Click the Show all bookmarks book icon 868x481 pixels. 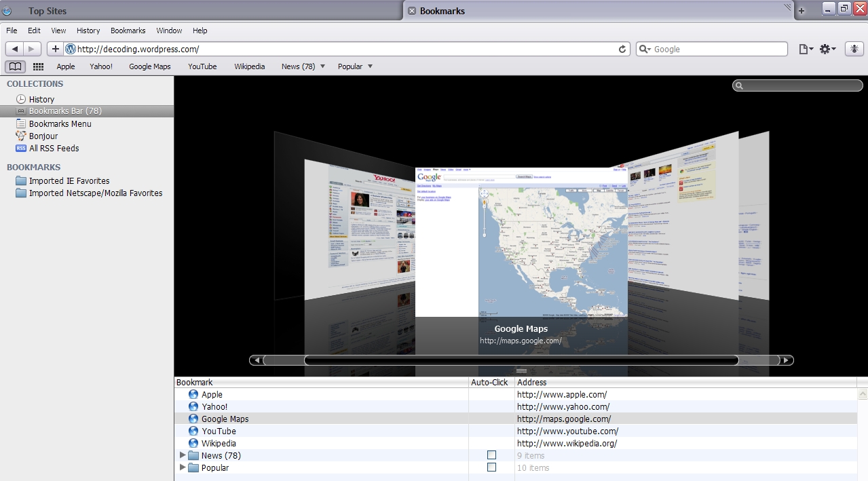pos(15,66)
